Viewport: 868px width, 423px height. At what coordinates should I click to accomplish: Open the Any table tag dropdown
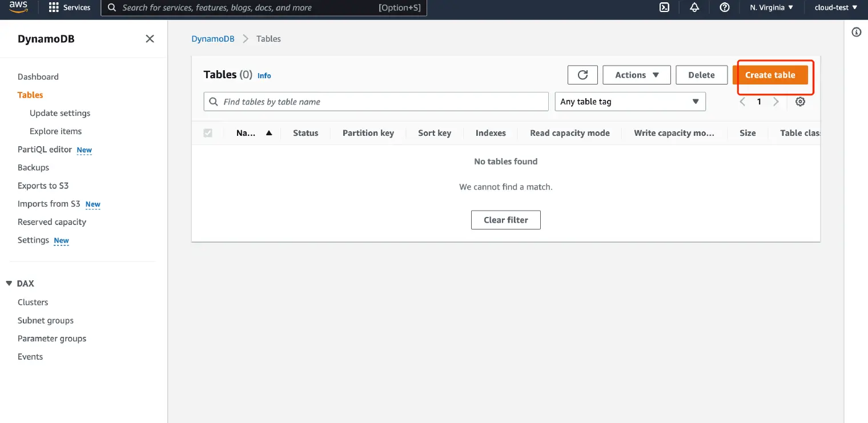pyautogui.click(x=630, y=102)
